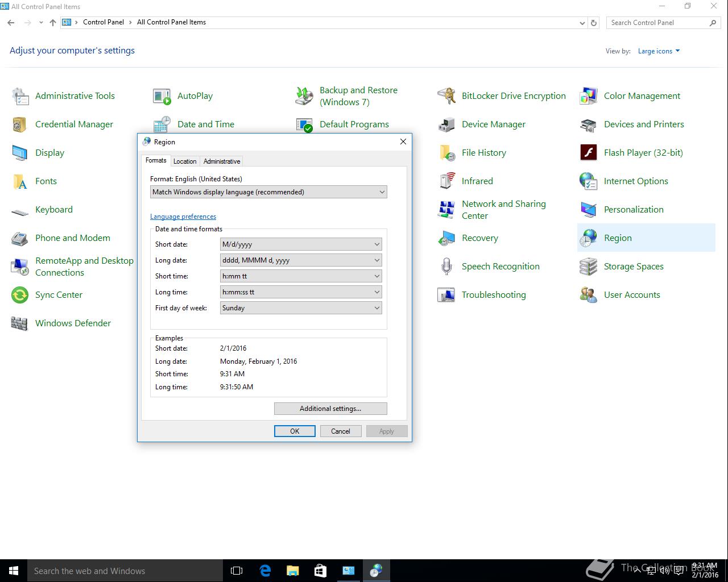The width and height of the screenshot is (728, 582).
Task: Click the taskbar search box
Action: (x=125, y=571)
